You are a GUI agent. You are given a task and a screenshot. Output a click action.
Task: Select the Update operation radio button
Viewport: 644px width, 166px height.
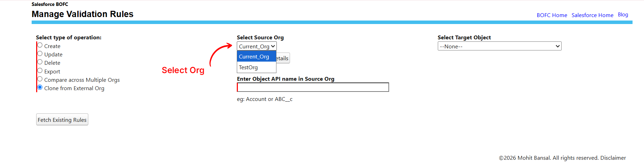tap(40, 54)
